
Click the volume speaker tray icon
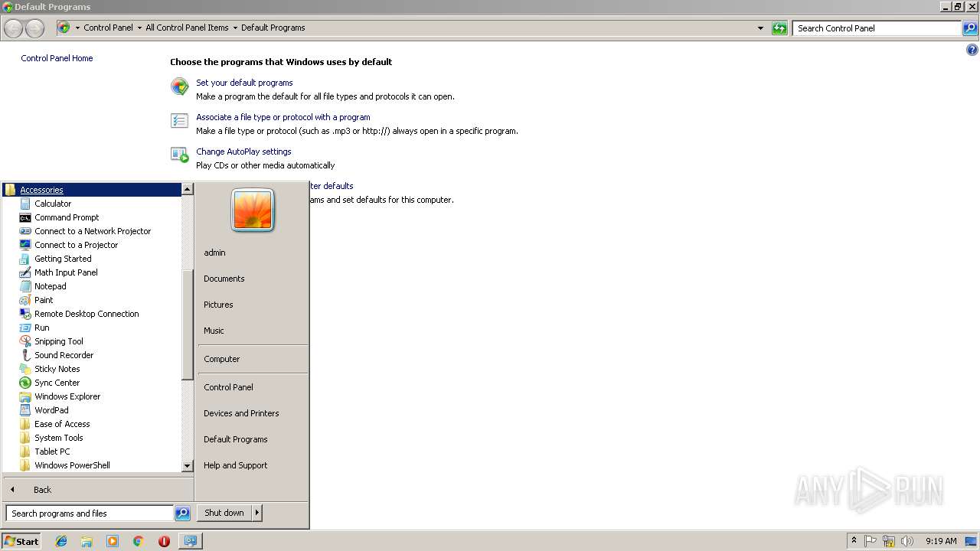[907, 541]
